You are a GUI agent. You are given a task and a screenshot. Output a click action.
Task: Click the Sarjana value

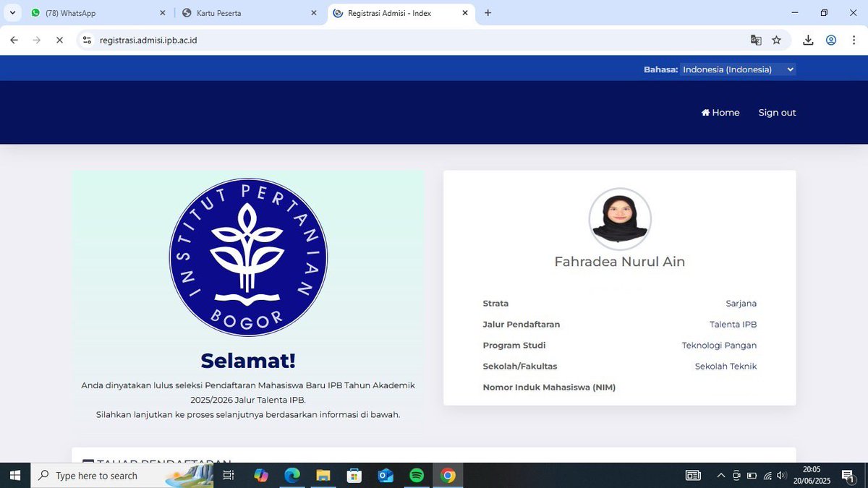pos(741,304)
